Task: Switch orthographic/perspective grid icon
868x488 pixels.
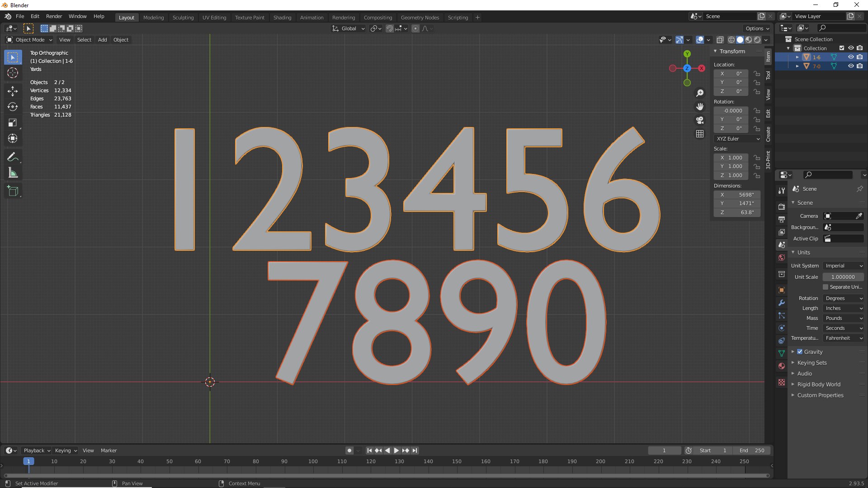Action: [700, 134]
